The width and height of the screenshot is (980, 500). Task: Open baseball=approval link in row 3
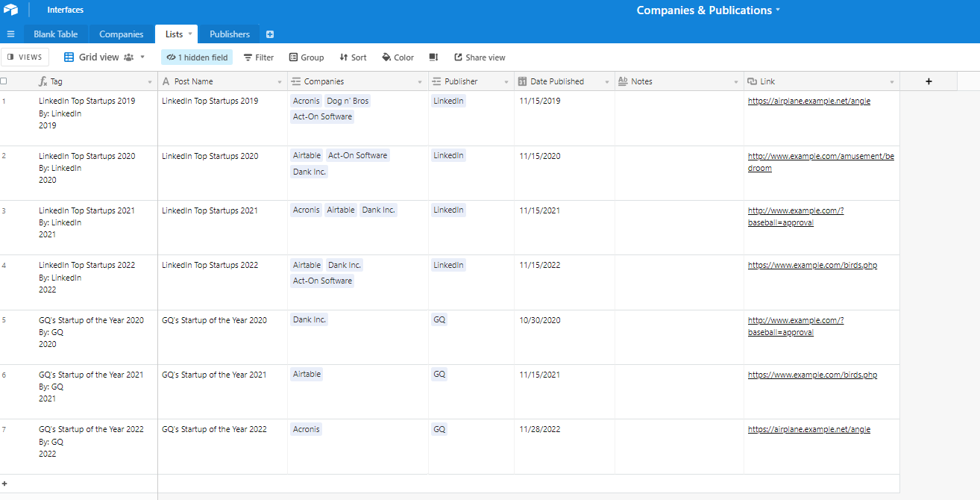tap(796, 216)
